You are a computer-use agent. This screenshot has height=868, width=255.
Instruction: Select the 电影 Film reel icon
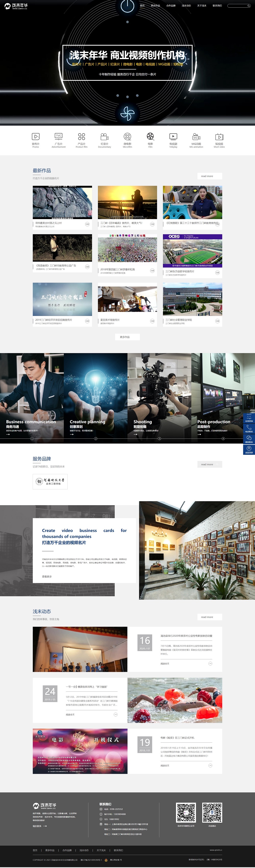[x=150, y=136]
